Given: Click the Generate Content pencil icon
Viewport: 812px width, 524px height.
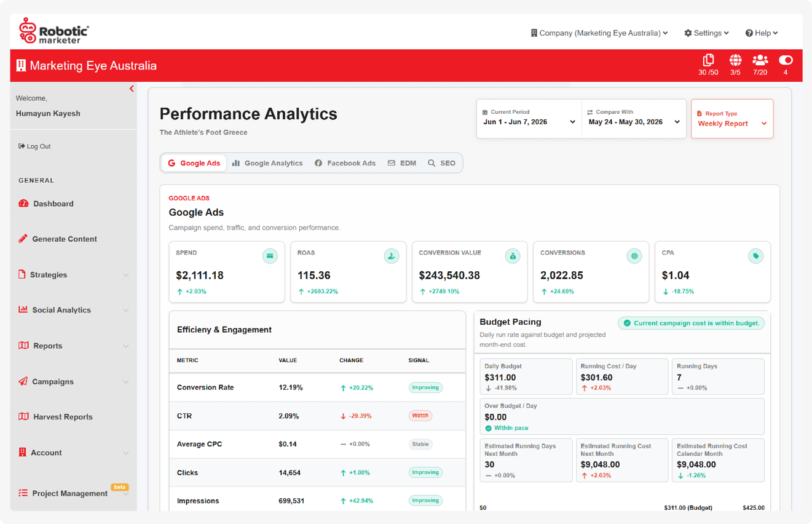Looking at the screenshot, I should tap(23, 239).
